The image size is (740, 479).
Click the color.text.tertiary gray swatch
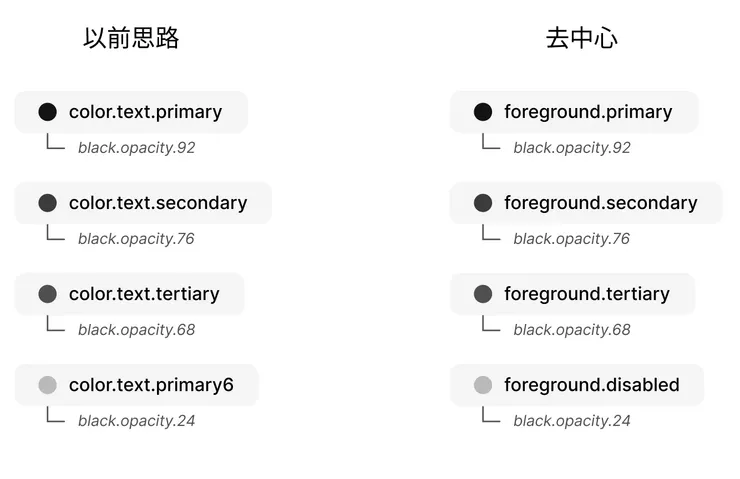click(47, 294)
